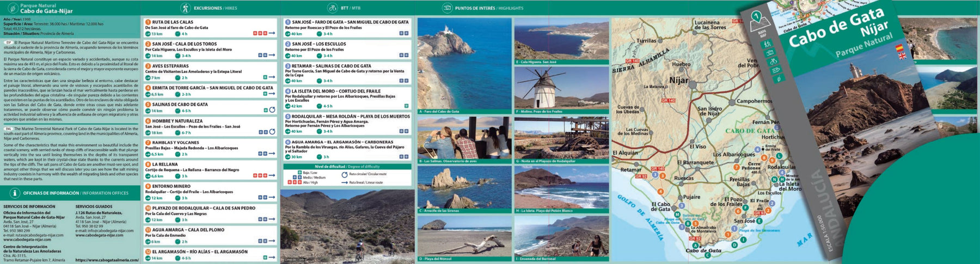Open the Faro del Cabo de Gata photo
Viewport: 980px width, 264px height.
464,66
